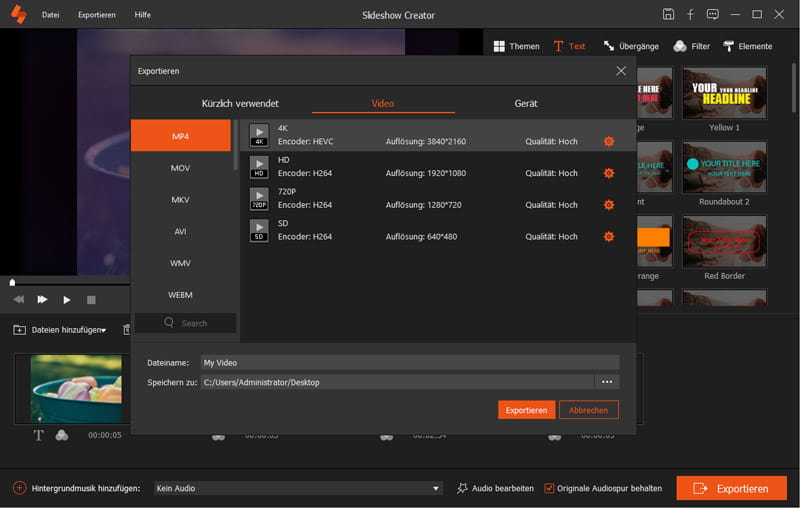Open the Filter panel
The width and height of the screenshot is (800, 508).
(x=692, y=46)
